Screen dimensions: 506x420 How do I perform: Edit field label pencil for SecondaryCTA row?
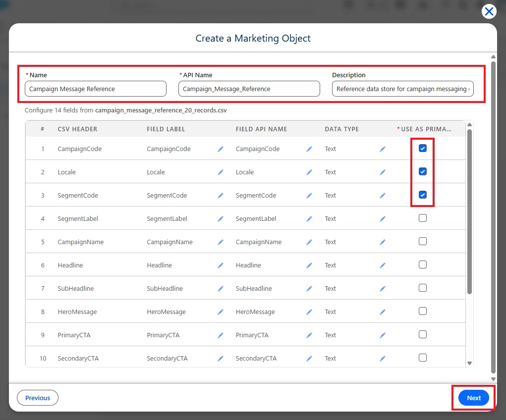click(x=221, y=359)
